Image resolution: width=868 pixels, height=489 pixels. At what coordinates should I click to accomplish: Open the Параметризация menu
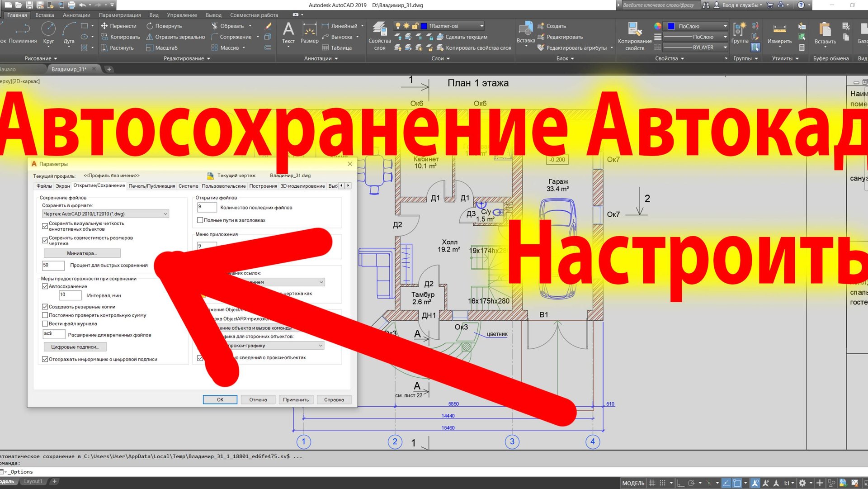pyautogui.click(x=119, y=14)
